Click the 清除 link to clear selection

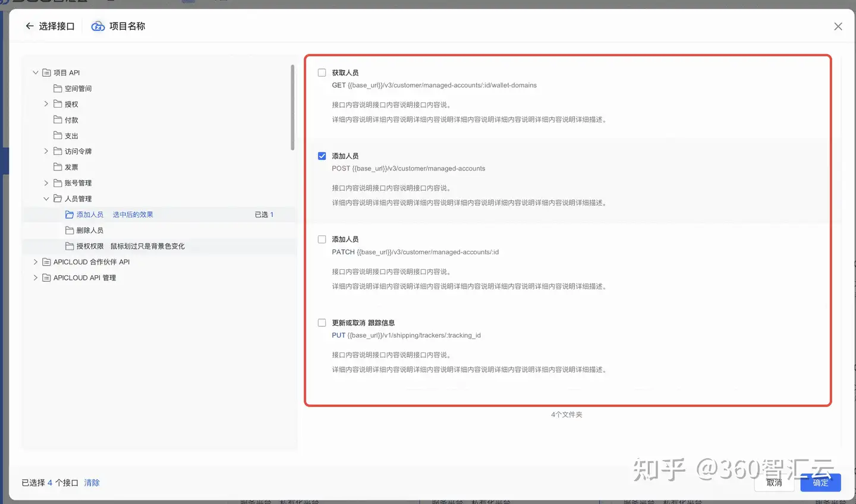pyautogui.click(x=92, y=483)
